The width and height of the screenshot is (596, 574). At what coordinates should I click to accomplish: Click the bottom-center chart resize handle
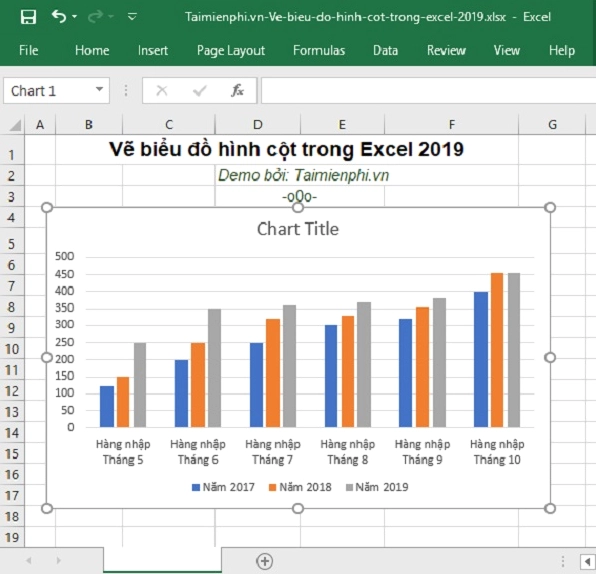(x=298, y=508)
